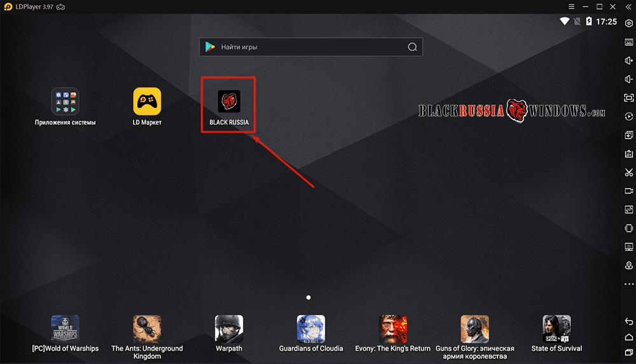Screen dimensions: 636x364
Task: Click the Найти игры search field
Action: [x=311, y=47]
